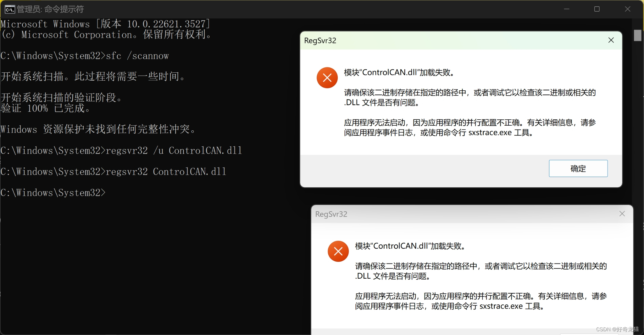Click the 确定 button to dismiss the error

(x=578, y=168)
